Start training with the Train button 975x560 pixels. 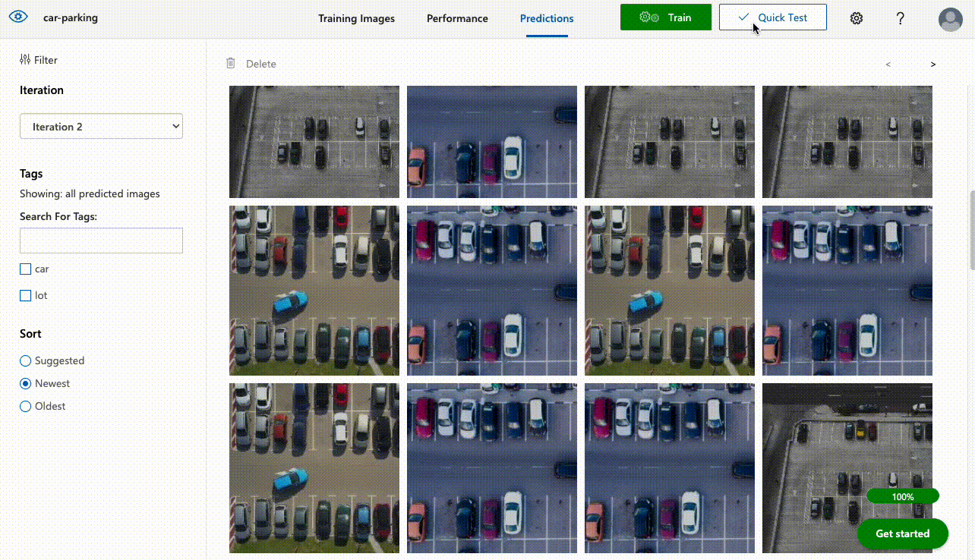click(x=666, y=17)
